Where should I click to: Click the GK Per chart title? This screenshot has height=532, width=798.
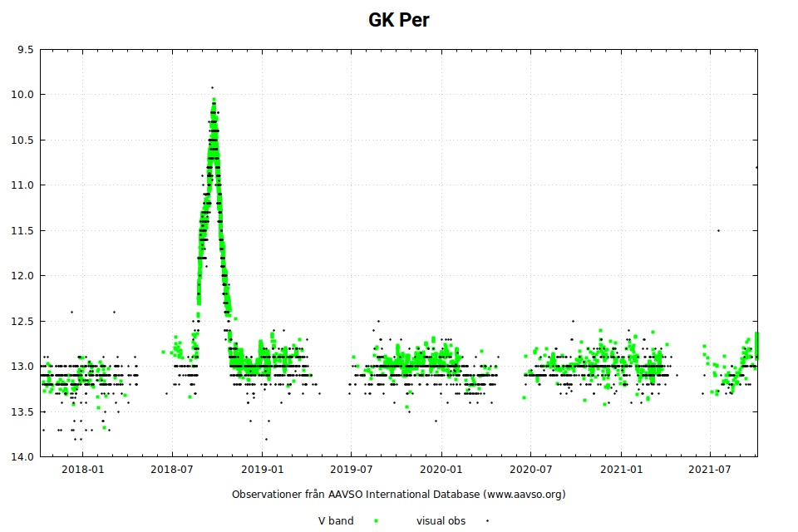point(399,20)
